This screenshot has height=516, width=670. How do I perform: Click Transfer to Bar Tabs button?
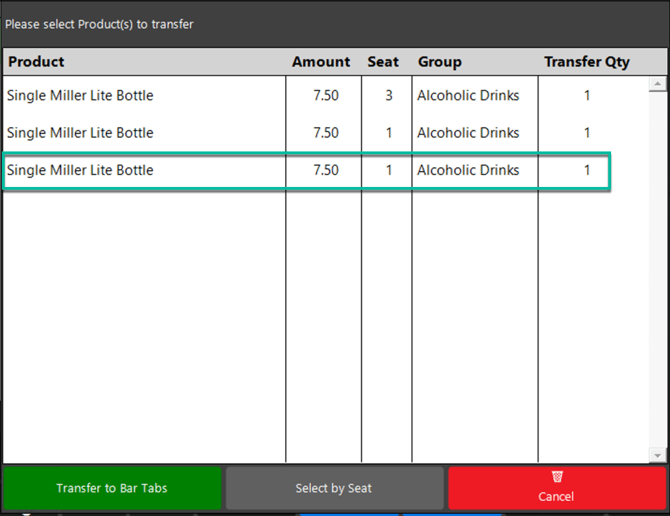click(x=112, y=488)
